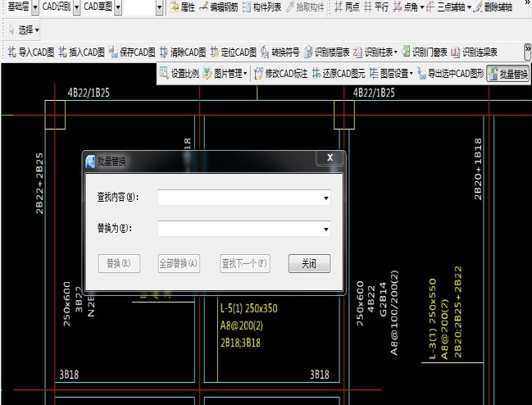Click into the 查找内容 input field
Screen dimensions: 532x405
[240, 198]
